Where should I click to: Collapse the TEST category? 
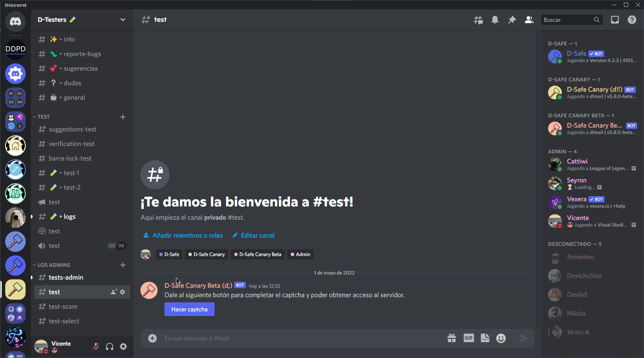click(43, 117)
